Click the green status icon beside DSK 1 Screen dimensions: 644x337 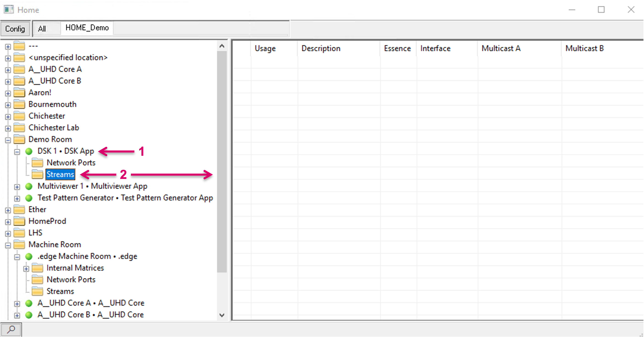click(29, 151)
